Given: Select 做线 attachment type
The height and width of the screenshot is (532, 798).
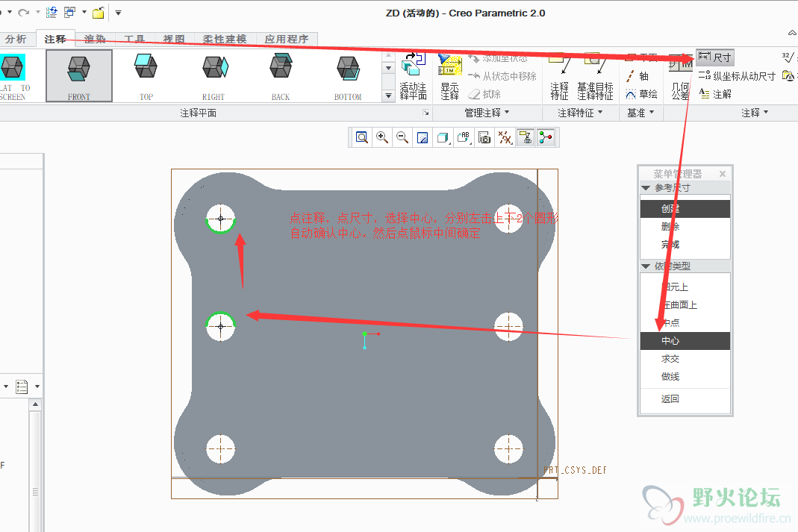Looking at the screenshot, I should click(685, 376).
